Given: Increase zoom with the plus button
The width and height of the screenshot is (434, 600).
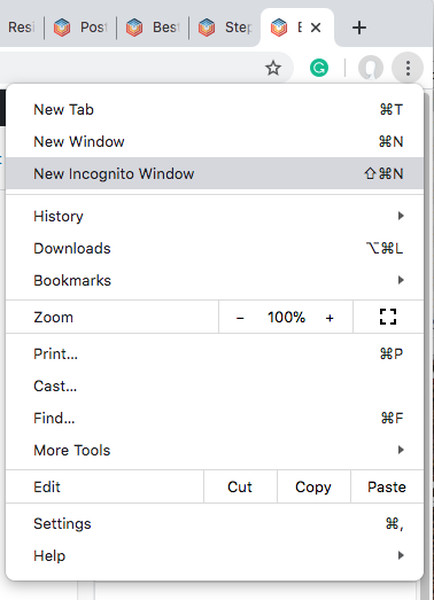Looking at the screenshot, I should coord(330,318).
